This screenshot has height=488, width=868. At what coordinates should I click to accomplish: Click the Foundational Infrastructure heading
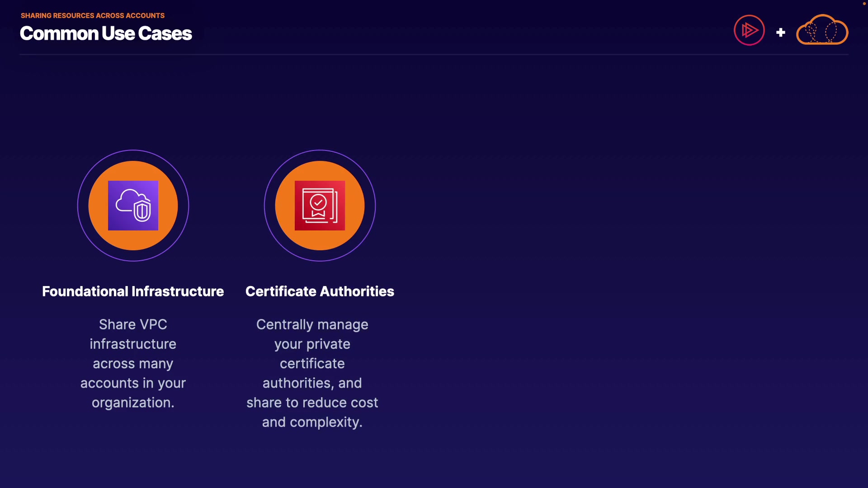[133, 291]
